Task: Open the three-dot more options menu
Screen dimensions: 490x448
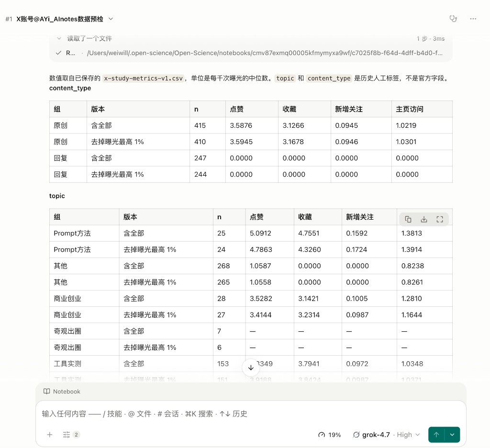Action: click(473, 19)
